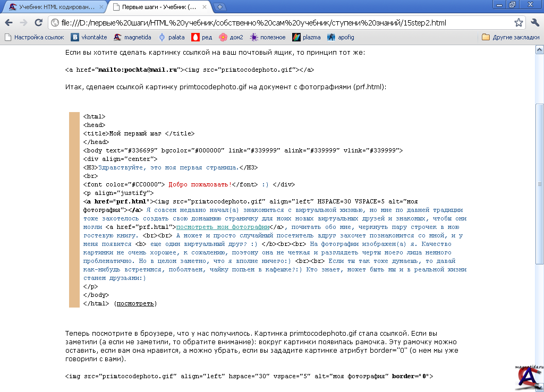This screenshot has width=544, height=392.
Task: Expand the Другие закладки bookmarks folder
Action: pos(511,37)
